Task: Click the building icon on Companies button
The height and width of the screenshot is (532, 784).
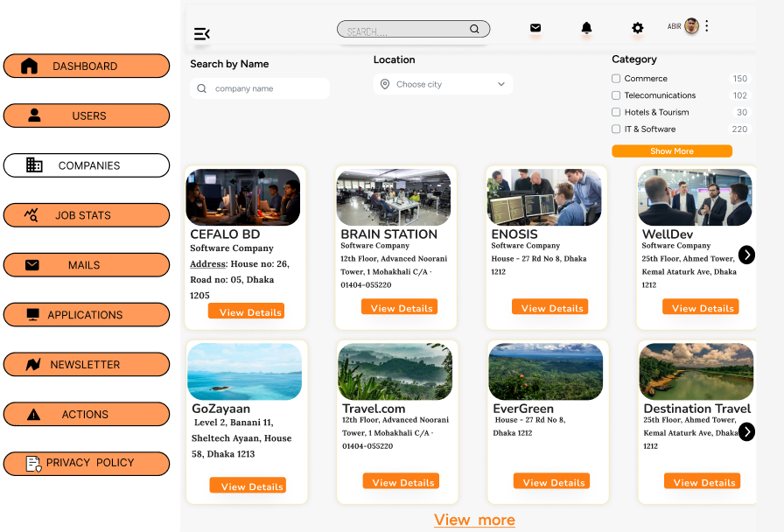Action: click(34, 165)
